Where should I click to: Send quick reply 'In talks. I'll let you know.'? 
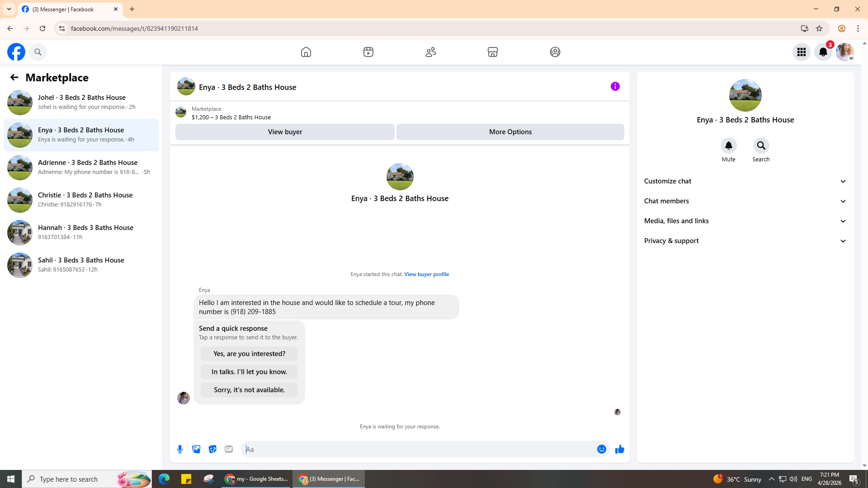[x=249, y=372]
